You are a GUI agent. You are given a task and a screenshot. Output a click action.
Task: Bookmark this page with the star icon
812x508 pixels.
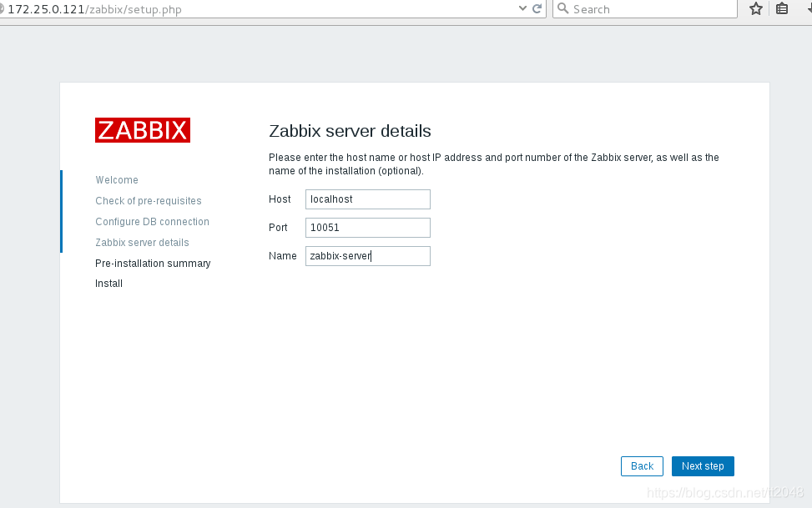(756, 8)
